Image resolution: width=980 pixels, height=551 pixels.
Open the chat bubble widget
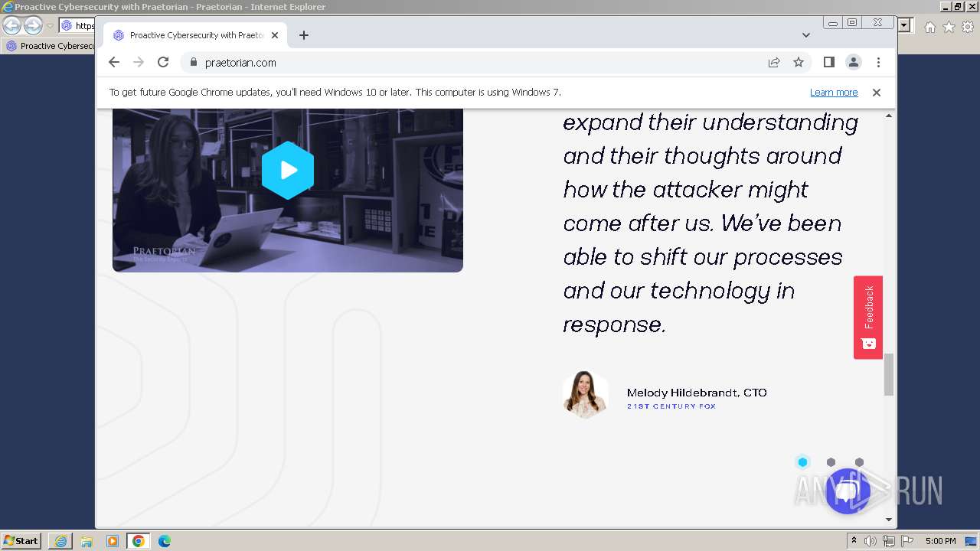(x=848, y=491)
